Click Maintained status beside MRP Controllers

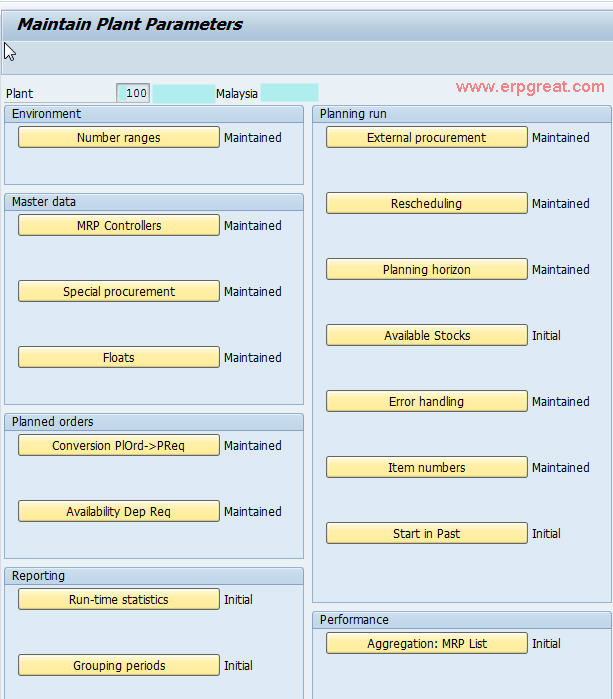point(253,225)
